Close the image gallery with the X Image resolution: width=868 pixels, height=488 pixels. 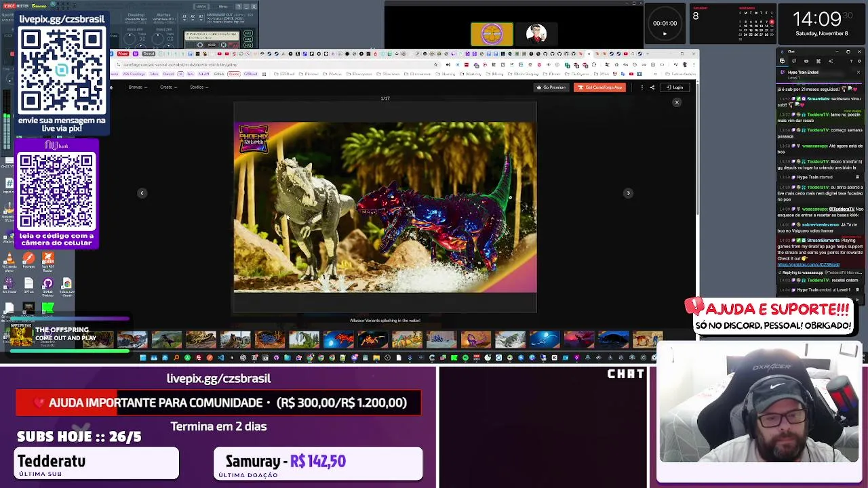tap(676, 102)
